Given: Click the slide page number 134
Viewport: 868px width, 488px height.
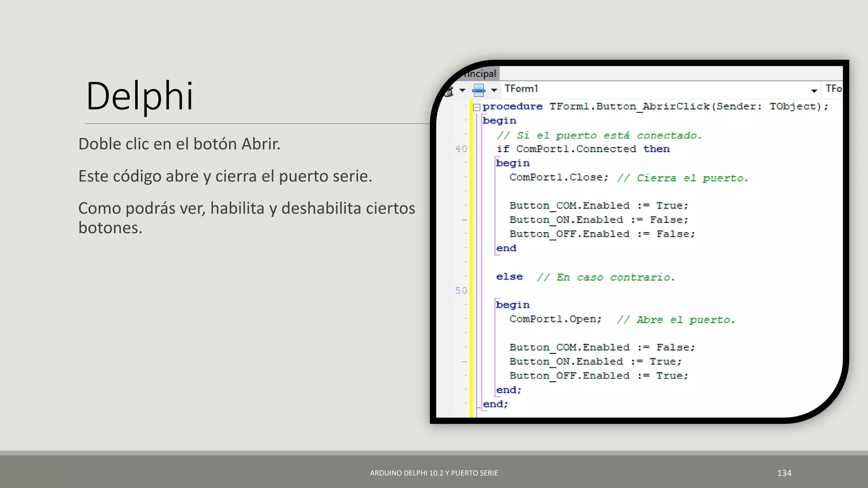Looking at the screenshot, I should click(x=784, y=473).
